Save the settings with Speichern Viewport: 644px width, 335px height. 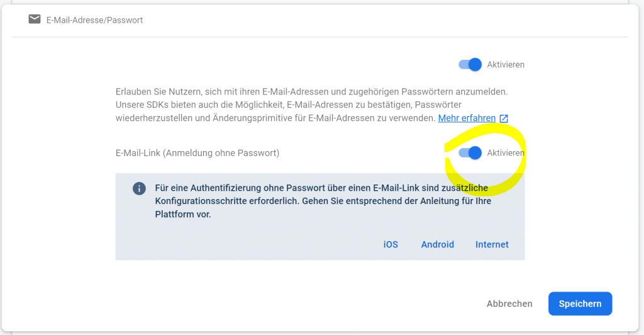pyautogui.click(x=580, y=304)
